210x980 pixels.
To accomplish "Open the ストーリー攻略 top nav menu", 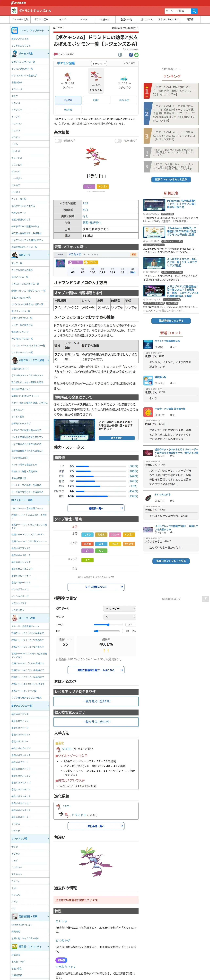I will click(20, 19).
